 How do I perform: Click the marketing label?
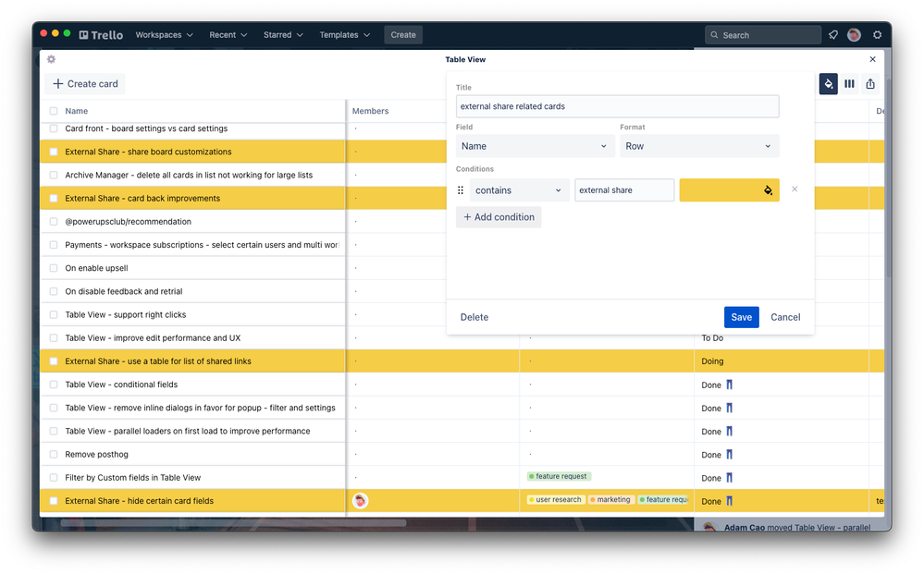click(610, 499)
